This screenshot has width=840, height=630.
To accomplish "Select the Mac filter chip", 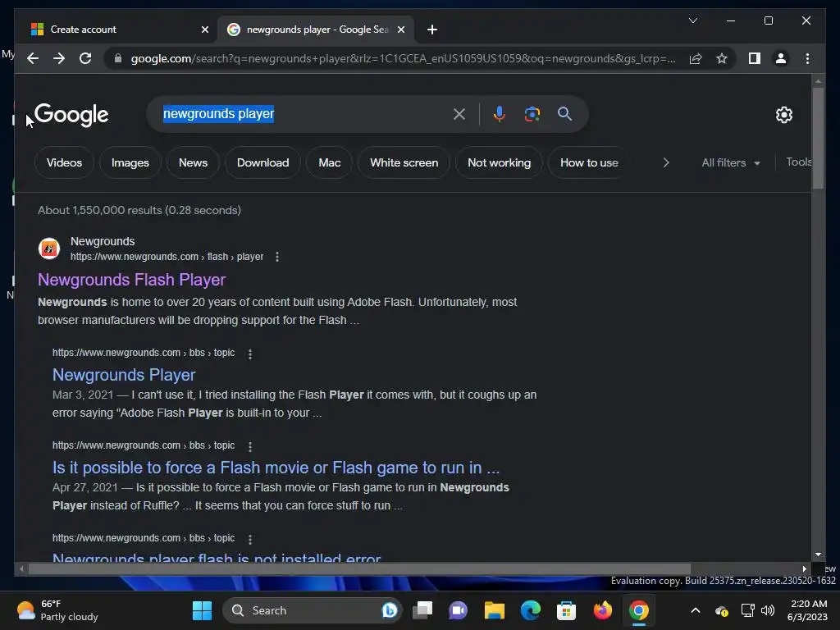I will pyautogui.click(x=329, y=163).
